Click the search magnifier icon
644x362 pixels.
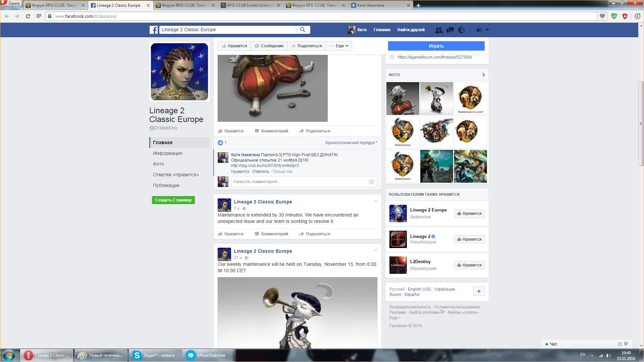[x=303, y=29]
